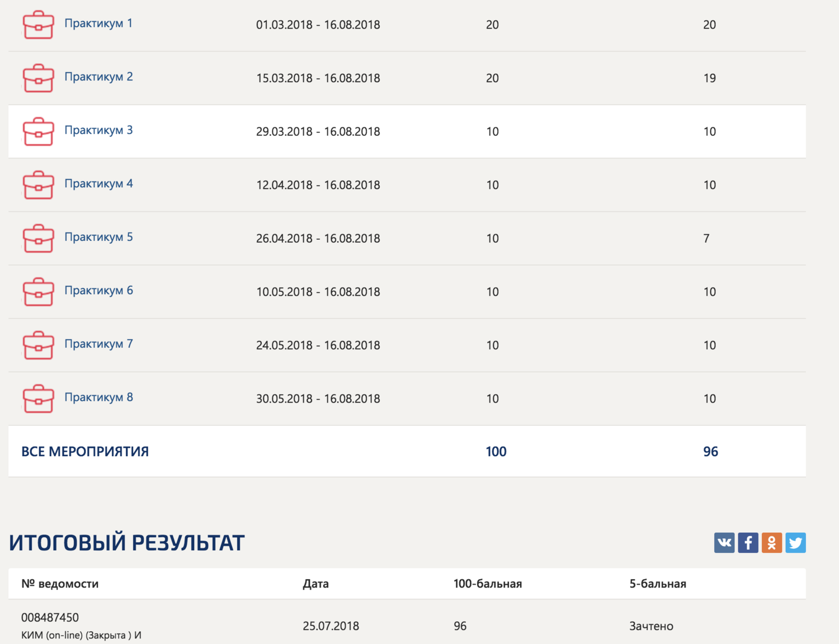Click the Зачтено result value

[x=651, y=626]
